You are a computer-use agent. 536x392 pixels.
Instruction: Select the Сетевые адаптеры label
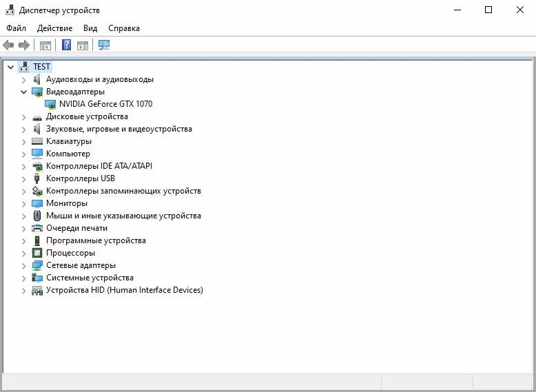pyautogui.click(x=81, y=265)
